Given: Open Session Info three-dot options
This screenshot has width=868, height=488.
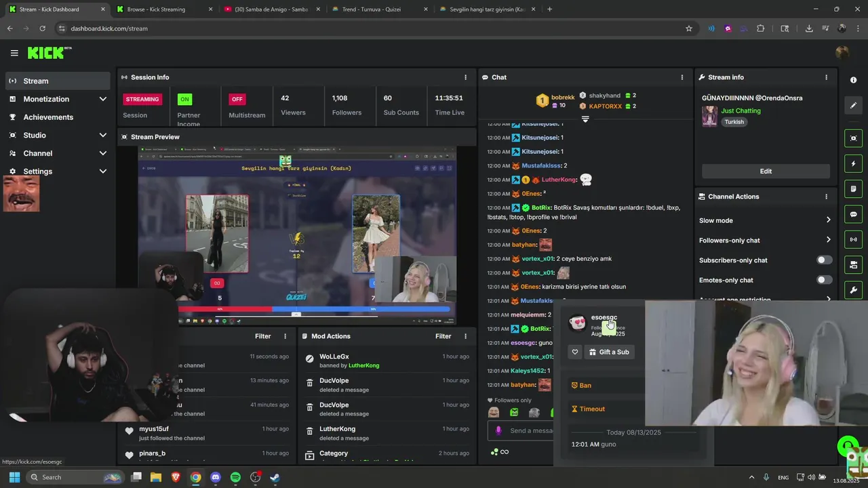Looking at the screenshot, I should [x=465, y=77].
